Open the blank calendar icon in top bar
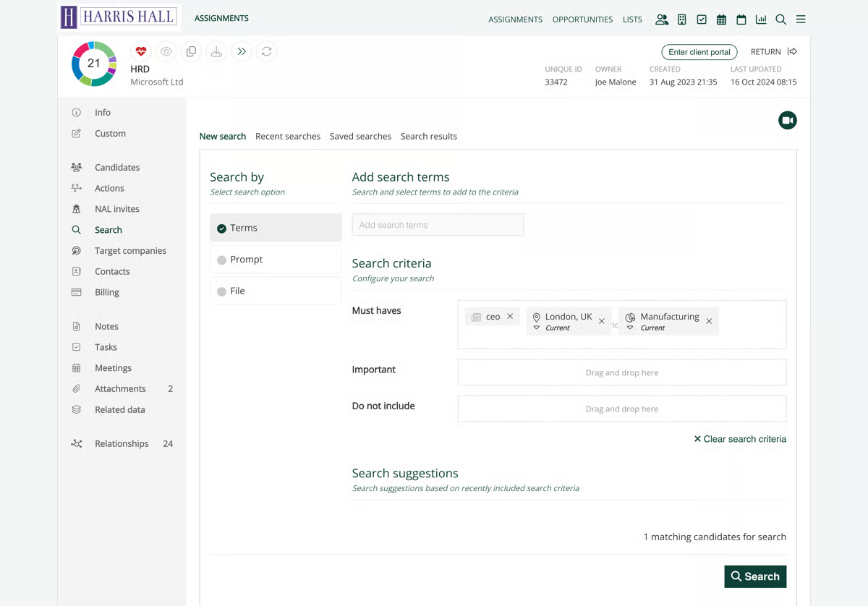The width and height of the screenshot is (868, 606). pos(741,20)
